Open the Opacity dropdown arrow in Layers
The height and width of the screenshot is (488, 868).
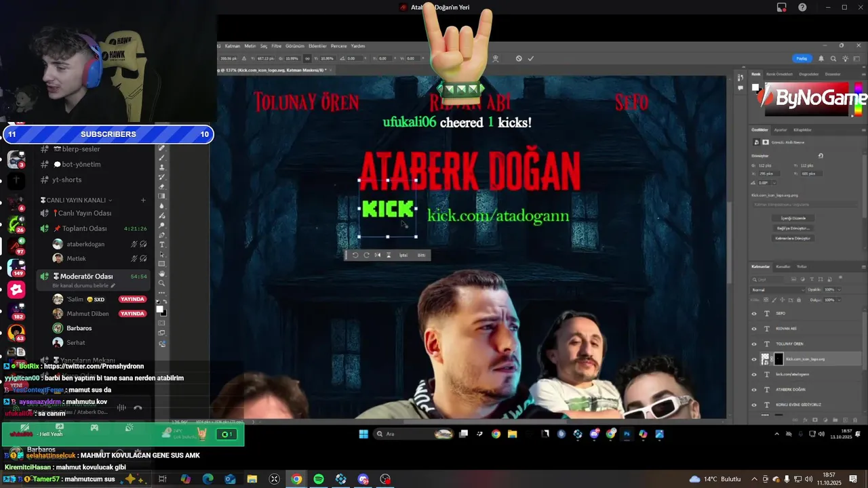tap(839, 289)
